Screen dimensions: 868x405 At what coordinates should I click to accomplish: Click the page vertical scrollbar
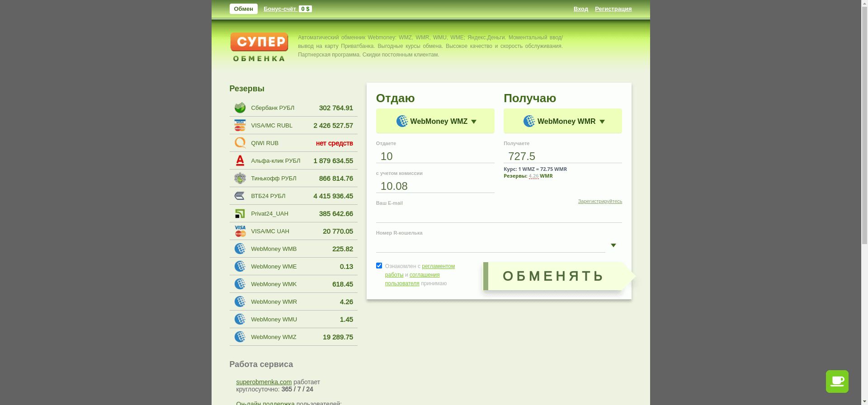click(x=864, y=202)
